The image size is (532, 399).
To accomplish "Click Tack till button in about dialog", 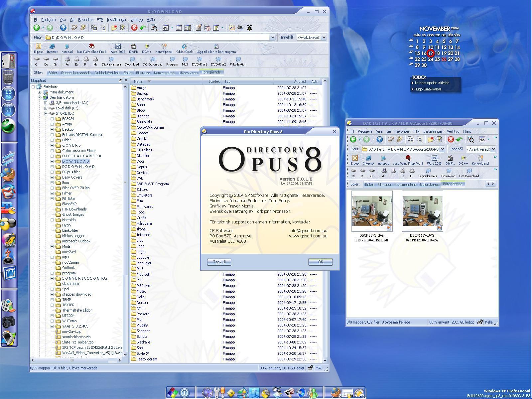I will pyautogui.click(x=219, y=262).
